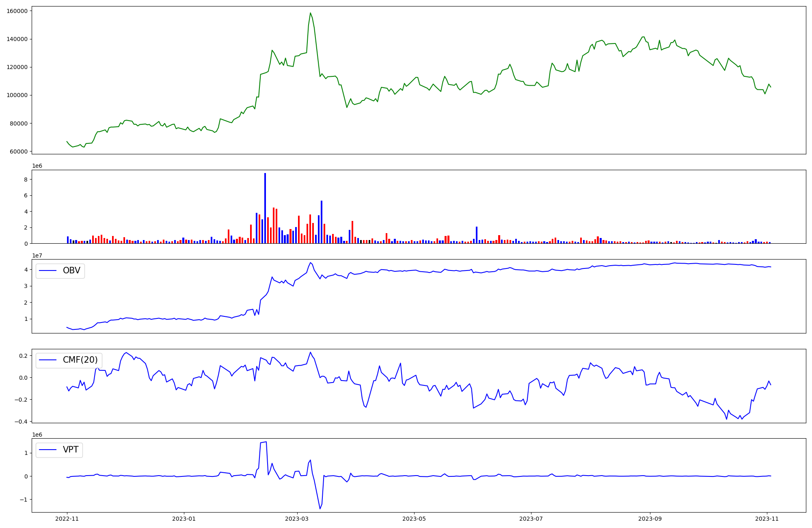Click the CMF(20) legend label
This screenshot has width=812, height=528.
point(80,360)
